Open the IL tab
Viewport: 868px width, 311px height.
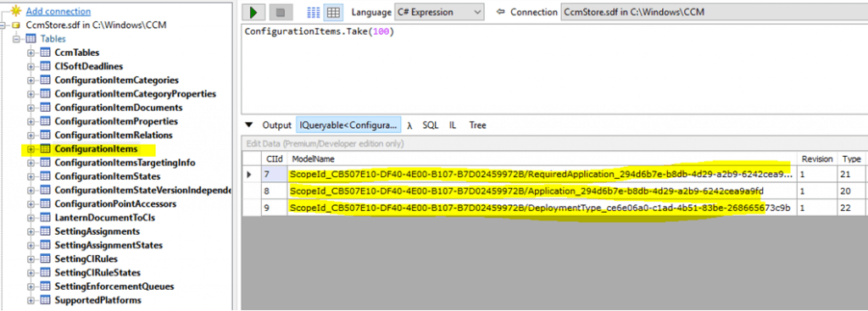coord(453,125)
